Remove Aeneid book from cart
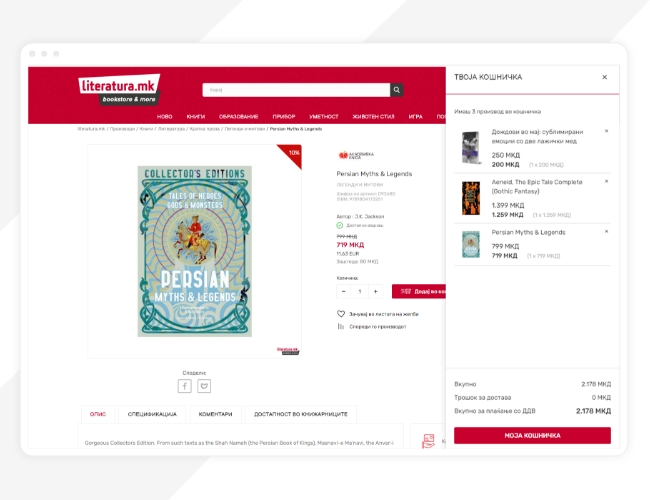This screenshot has width=650, height=500. click(606, 181)
